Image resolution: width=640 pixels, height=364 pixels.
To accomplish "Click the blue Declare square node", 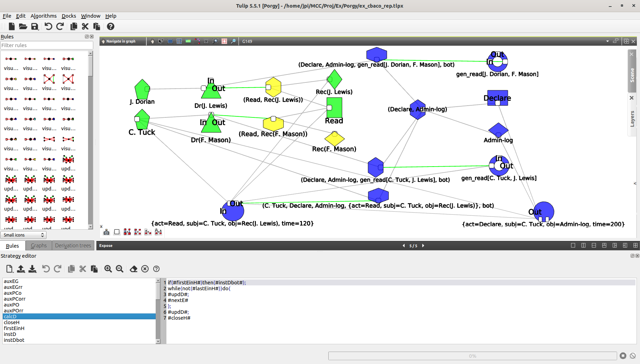I will 498,98.
